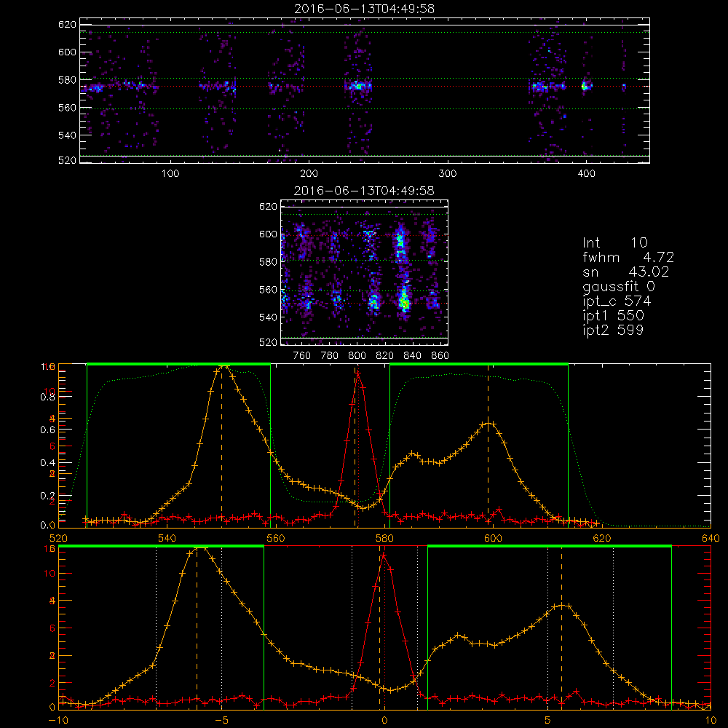Click x-axis label 800 on middle image
This screenshot has width=728, height=728.
357,356
